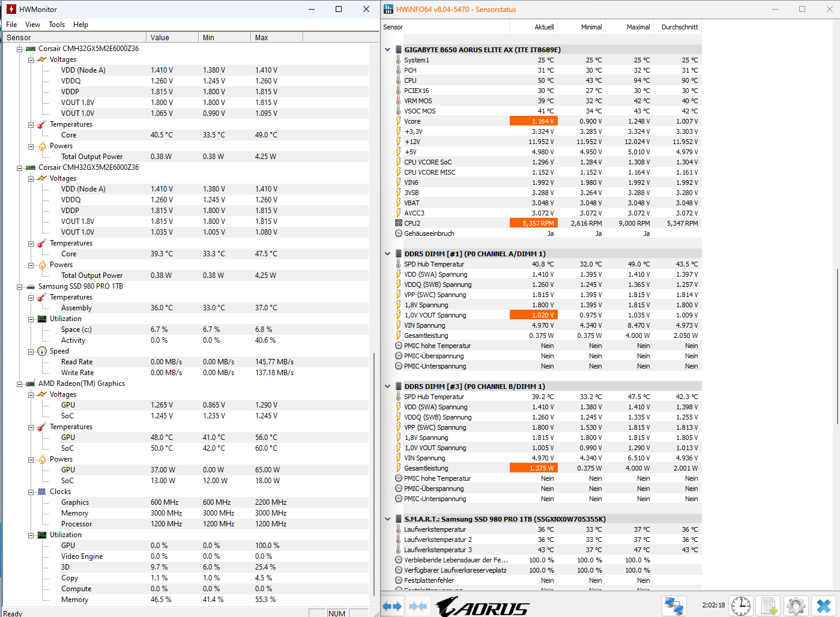Collapse the S.M.A.R.T. Samsung SSD group

click(388, 519)
